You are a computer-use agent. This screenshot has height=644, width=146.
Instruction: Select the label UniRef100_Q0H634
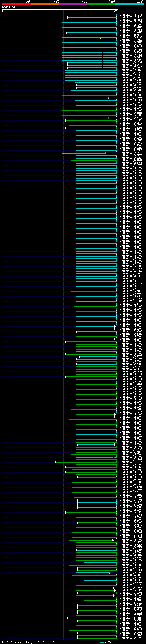[x=131, y=63]
